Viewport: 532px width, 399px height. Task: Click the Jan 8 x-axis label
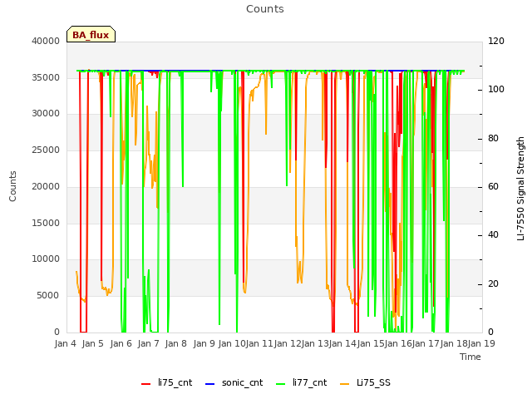(175, 343)
